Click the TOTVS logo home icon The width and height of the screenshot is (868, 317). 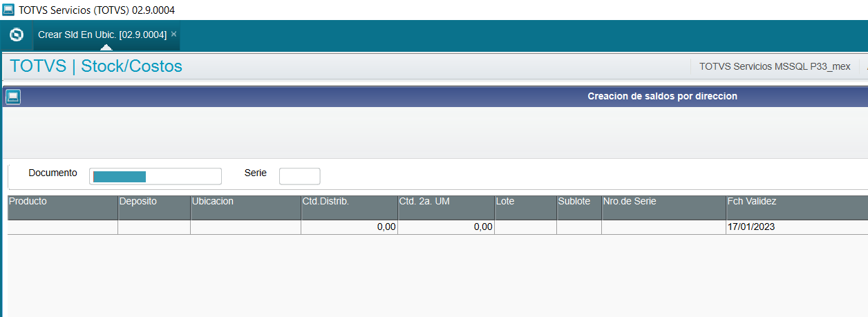(17, 35)
